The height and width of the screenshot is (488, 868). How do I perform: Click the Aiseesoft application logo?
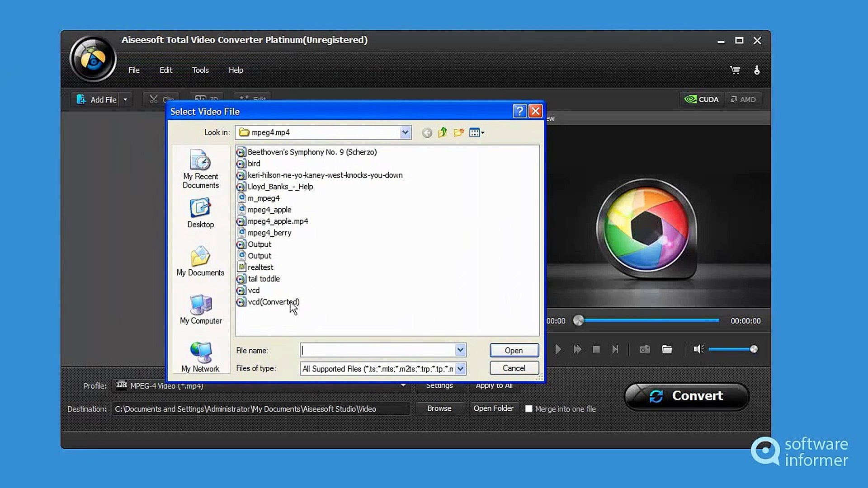(x=93, y=59)
